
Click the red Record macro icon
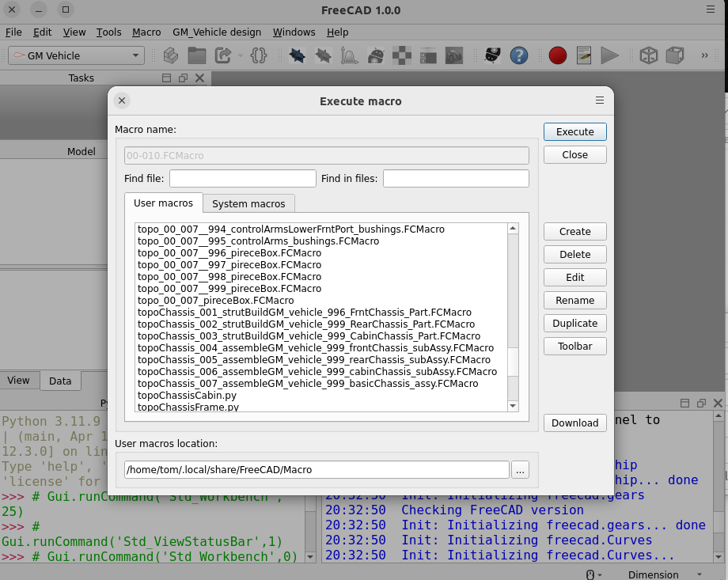click(x=558, y=55)
